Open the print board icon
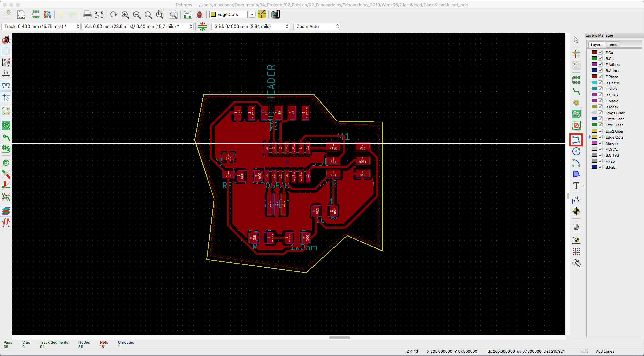Image resolution: width=644 pixels, height=356 pixels. [x=87, y=14]
